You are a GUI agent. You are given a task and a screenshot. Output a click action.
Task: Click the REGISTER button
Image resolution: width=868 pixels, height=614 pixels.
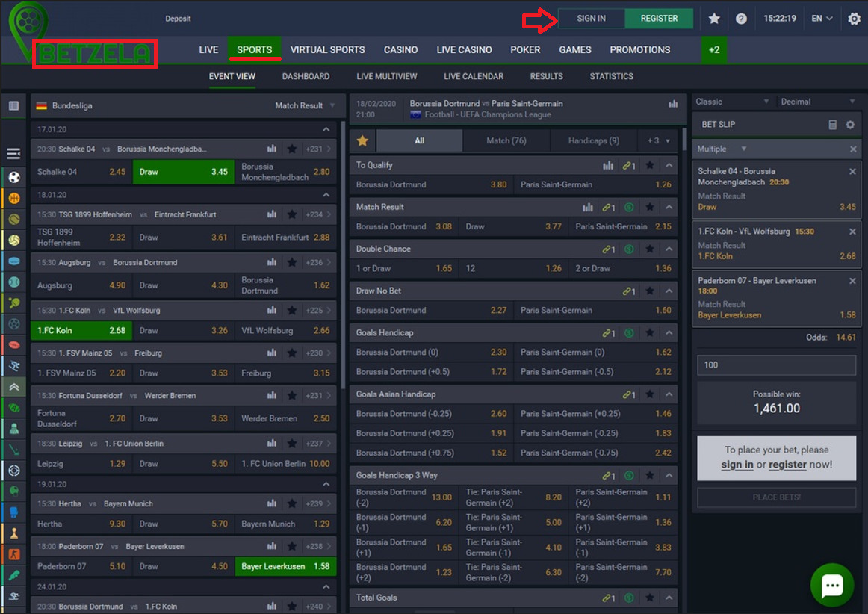point(659,18)
